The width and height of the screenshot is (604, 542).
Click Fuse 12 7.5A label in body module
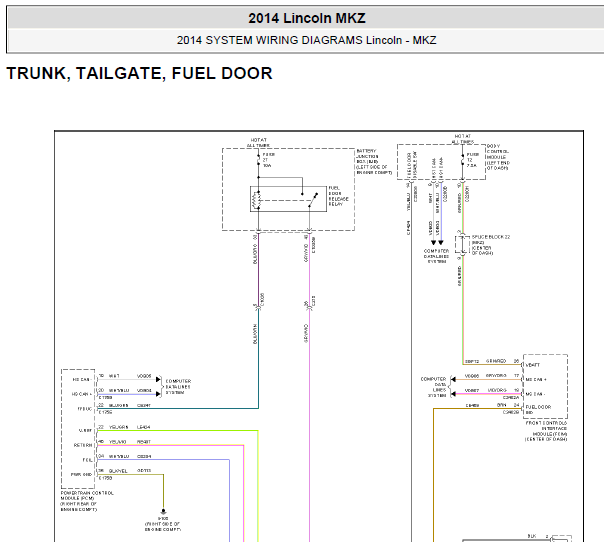[x=473, y=159]
